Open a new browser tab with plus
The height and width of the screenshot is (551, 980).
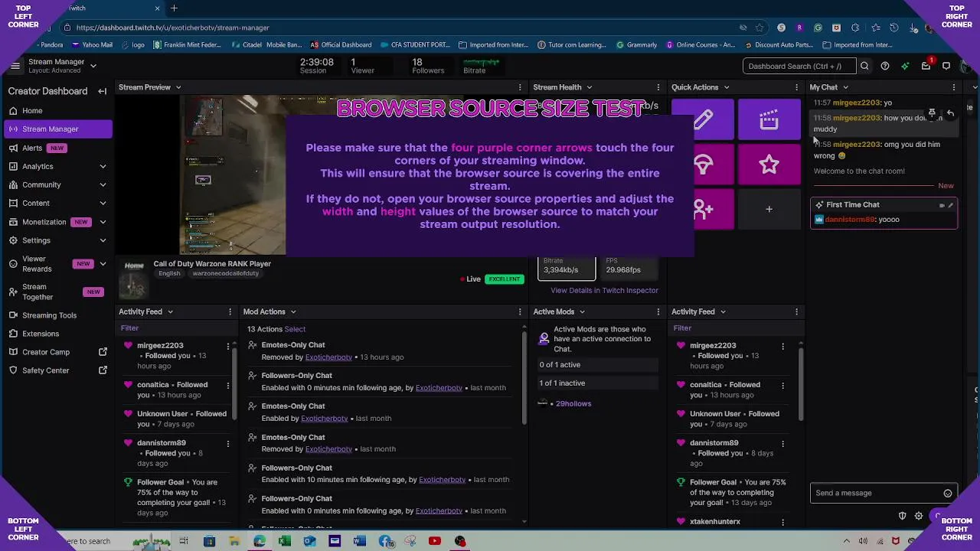(x=174, y=8)
